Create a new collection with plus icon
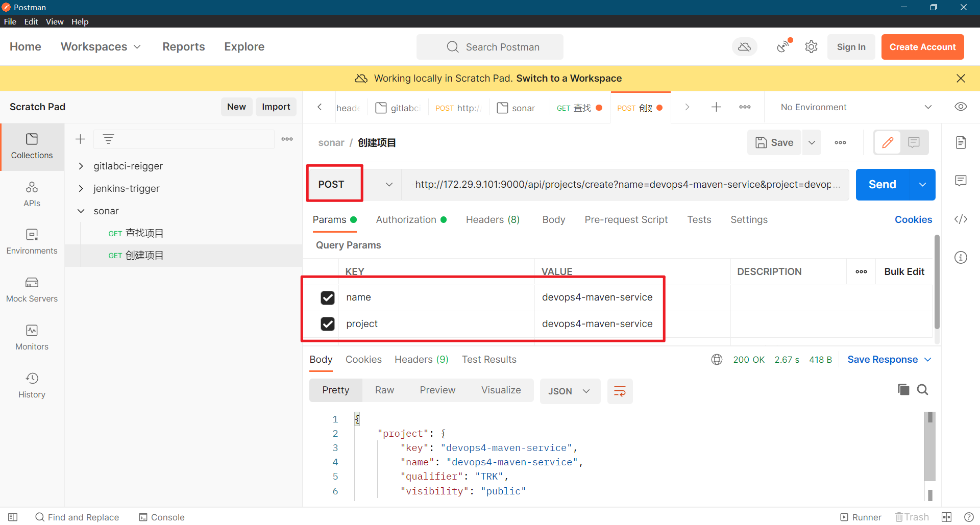Viewport: 980px width, 525px height. tap(80, 139)
